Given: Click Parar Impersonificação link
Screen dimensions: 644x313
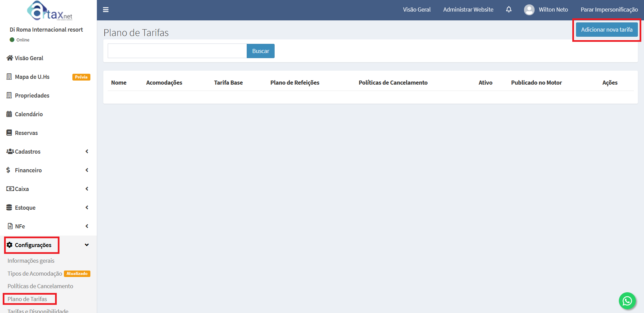Looking at the screenshot, I should (609, 10).
